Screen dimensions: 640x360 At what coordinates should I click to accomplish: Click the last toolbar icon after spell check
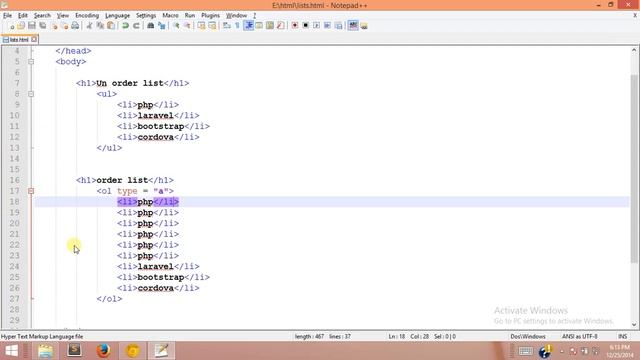[x=364, y=26]
